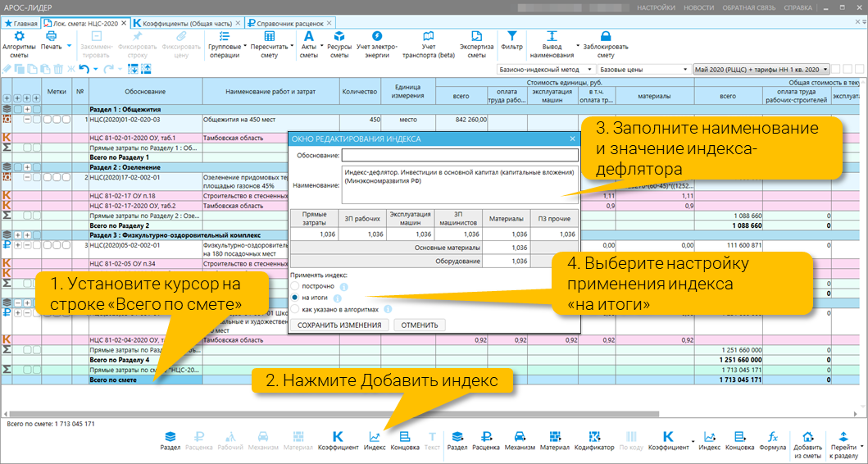Click Перейти к разделу icon

tap(843, 437)
